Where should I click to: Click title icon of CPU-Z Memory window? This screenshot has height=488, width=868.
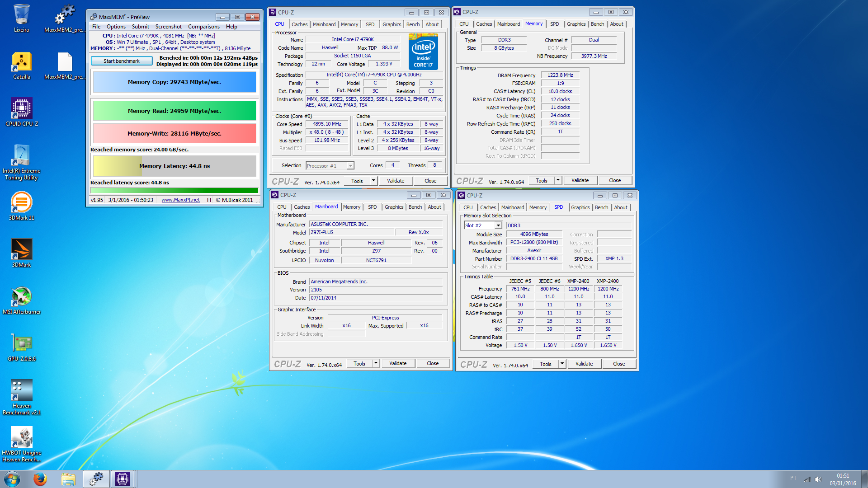pyautogui.click(x=457, y=12)
